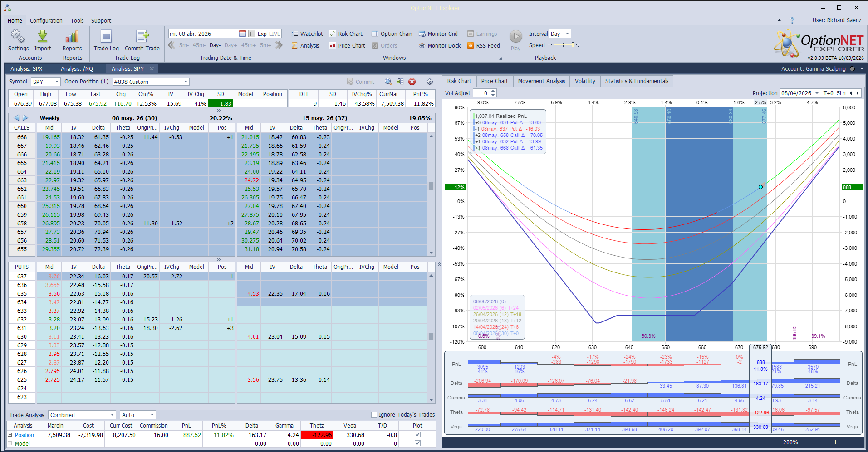Open the Configuration menu tab
Image resolution: width=868 pixels, height=452 pixels.
pyautogui.click(x=46, y=21)
